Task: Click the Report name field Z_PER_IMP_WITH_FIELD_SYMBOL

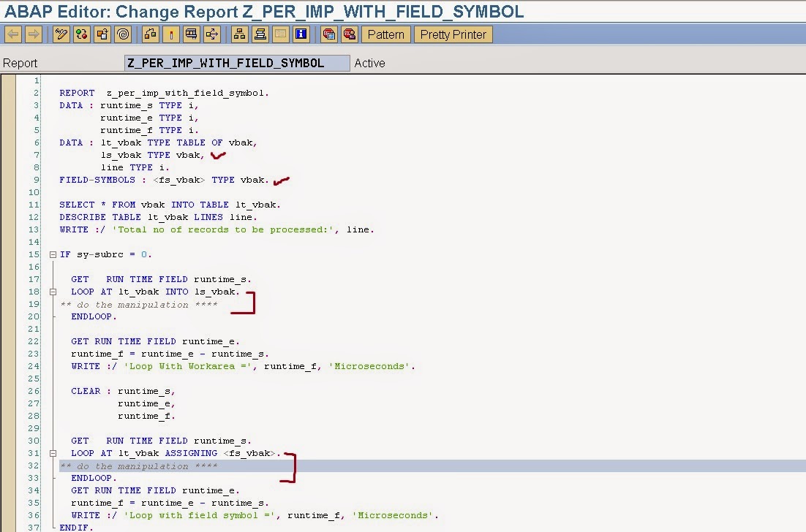Action: (x=236, y=64)
